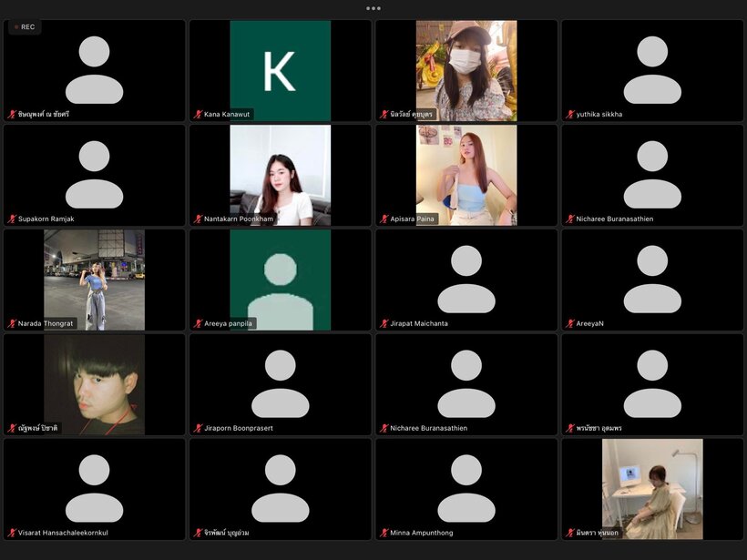Click AreeyaN's muted microphone icon
The width and height of the screenshot is (747, 560).
[x=569, y=324]
